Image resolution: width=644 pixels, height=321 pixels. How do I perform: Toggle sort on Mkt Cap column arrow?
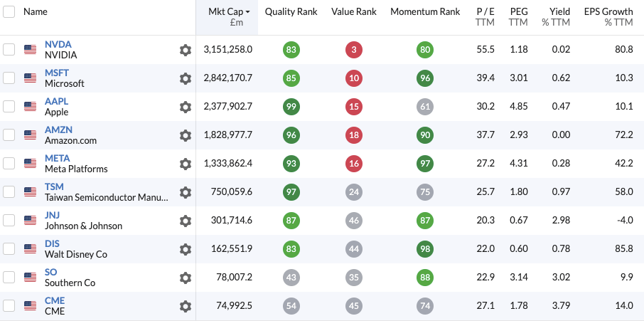pos(248,12)
